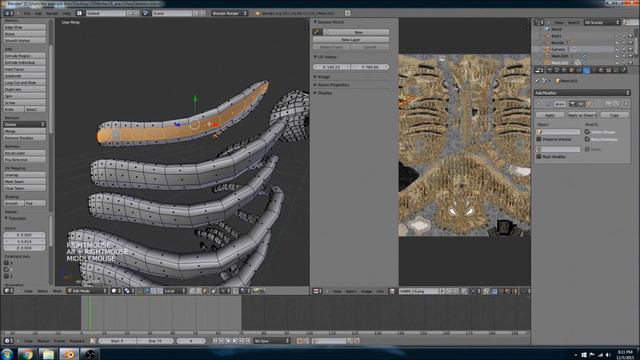This screenshot has width=640, height=360.
Task: Click the Apply modifier button
Action: [x=550, y=116]
